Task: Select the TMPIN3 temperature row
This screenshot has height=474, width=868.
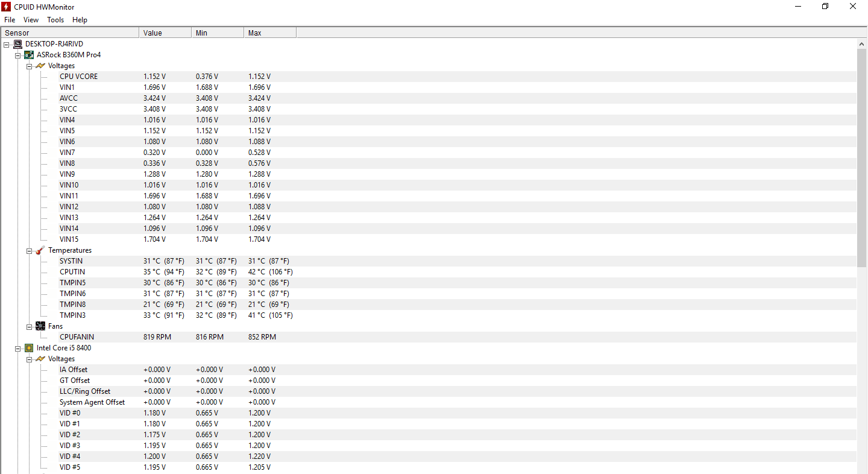Action: 457,315
